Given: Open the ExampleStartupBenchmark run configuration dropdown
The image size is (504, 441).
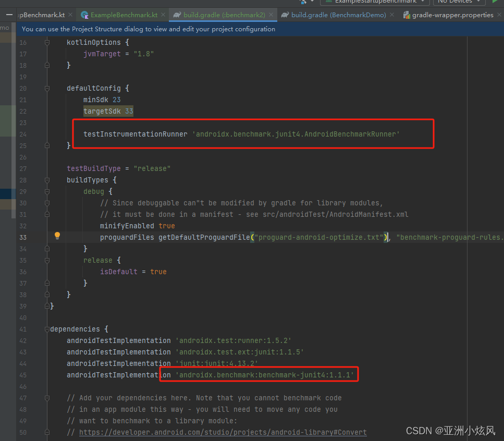Looking at the screenshot, I should pyautogui.click(x=423, y=2).
